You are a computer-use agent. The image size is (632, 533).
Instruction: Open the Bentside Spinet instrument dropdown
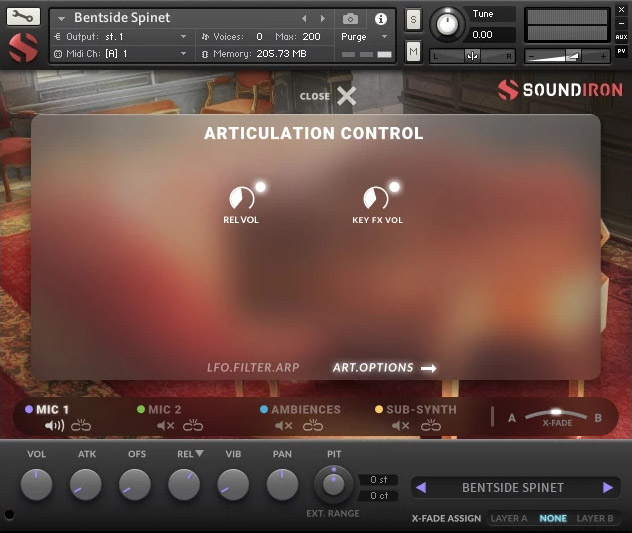tap(61, 18)
